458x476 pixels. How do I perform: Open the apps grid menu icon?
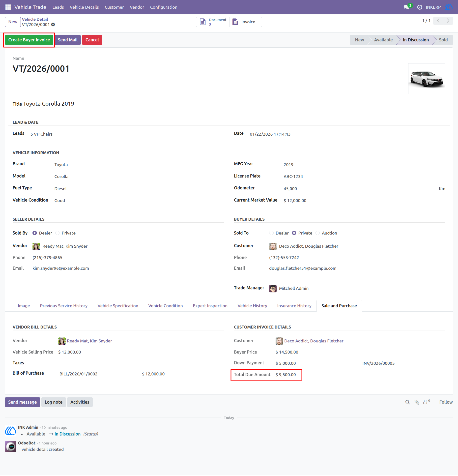[x=8, y=7]
